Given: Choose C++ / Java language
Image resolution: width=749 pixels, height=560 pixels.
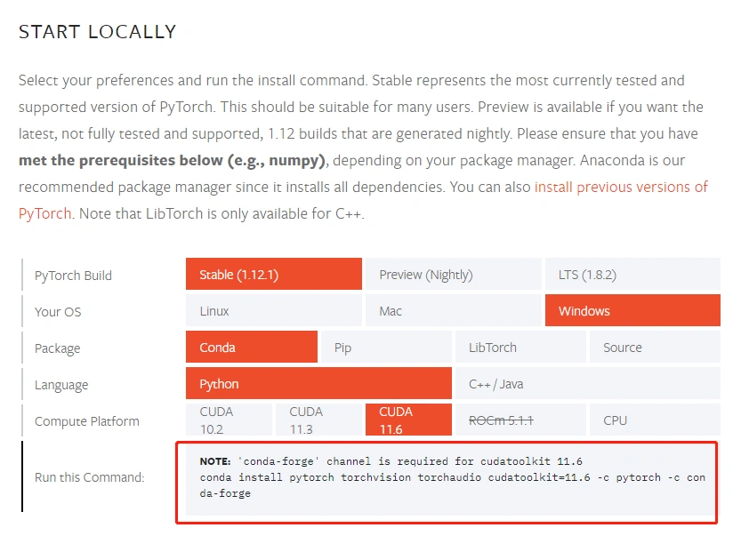Looking at the screenshot, I should (587, 383).
